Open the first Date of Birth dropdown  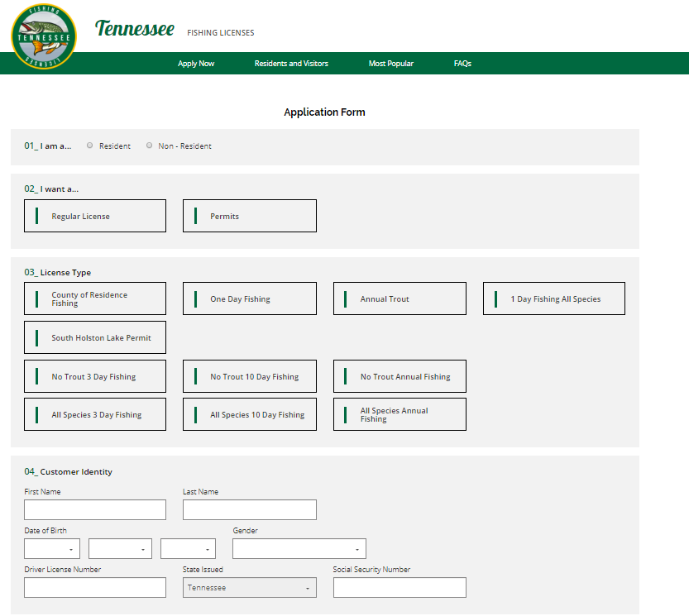pyautogui.click(x=52, y=549)
